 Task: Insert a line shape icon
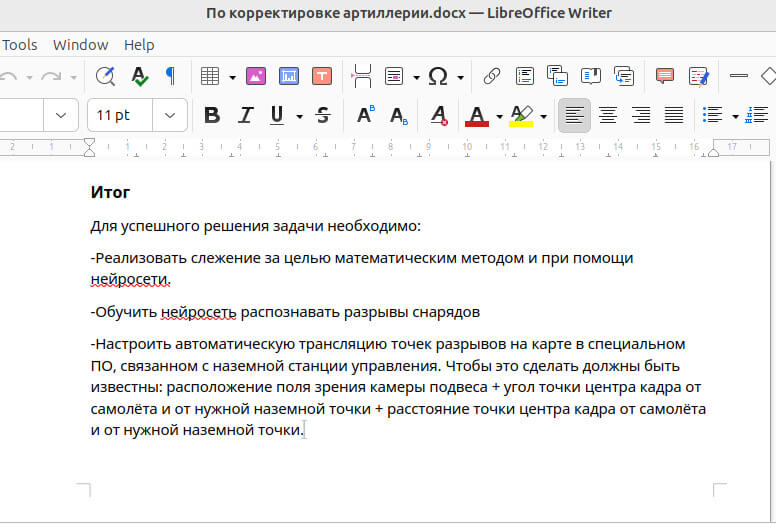739,76
